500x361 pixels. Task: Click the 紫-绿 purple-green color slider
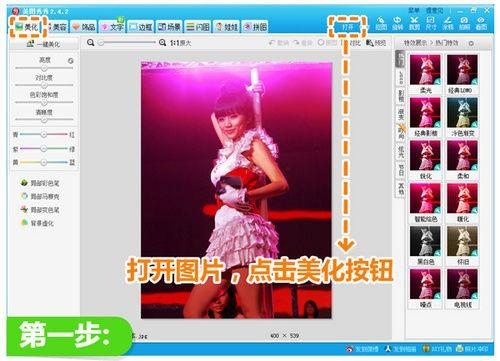pyautogui.click(x=44, y=149)
